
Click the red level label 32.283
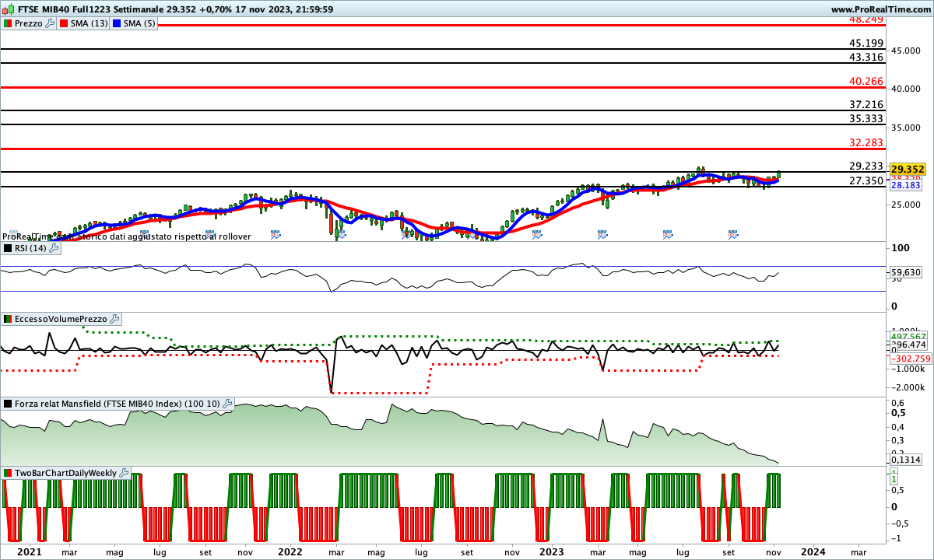click(866, 143)
